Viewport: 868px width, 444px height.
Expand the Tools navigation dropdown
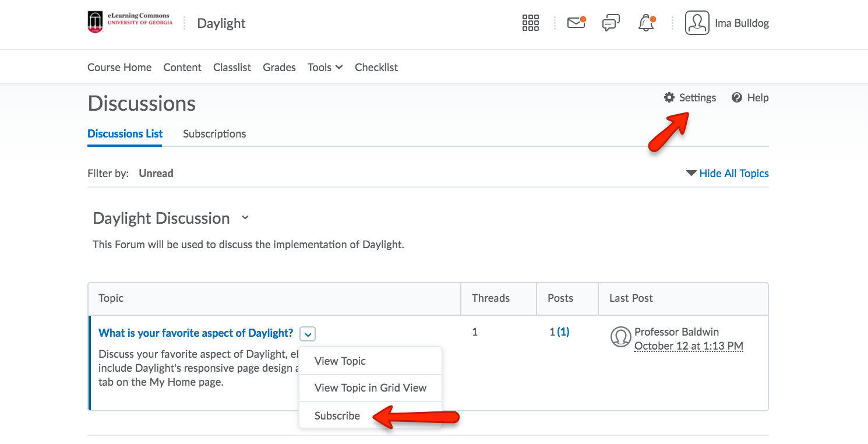(x=325, y=68)
